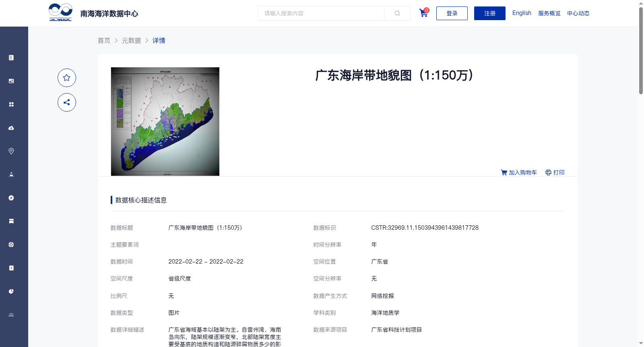Click the laptop sidebar icon at bottom
644x347 pixels.
click(x=11, y=315)
